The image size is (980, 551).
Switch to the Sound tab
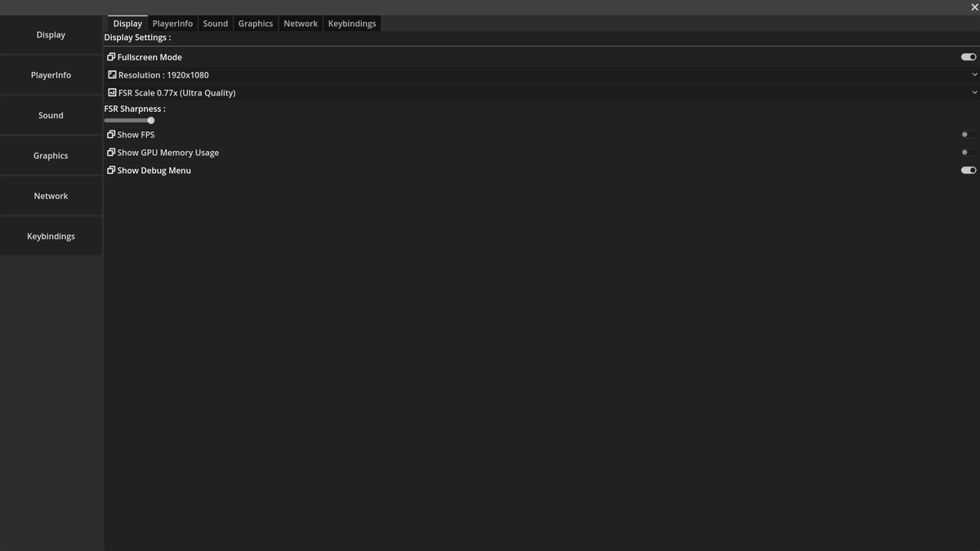click(216, 24)
